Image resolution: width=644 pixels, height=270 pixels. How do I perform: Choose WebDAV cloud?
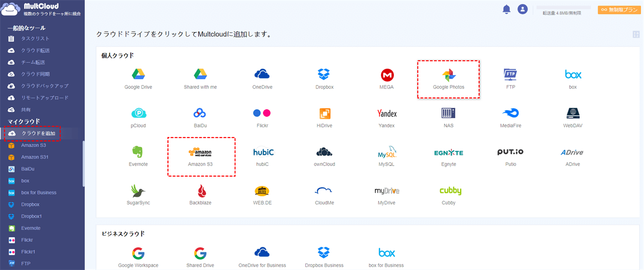click(573, 118)
